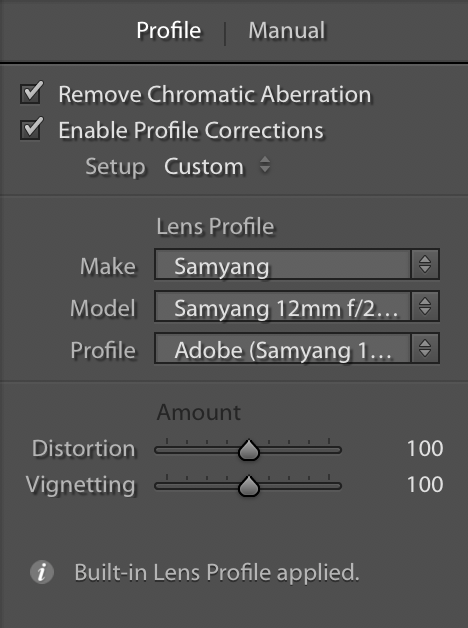This screenshot has width=468, height=628.
Task: Open the Samyang Make dropdown
Action: click(297, 264)
